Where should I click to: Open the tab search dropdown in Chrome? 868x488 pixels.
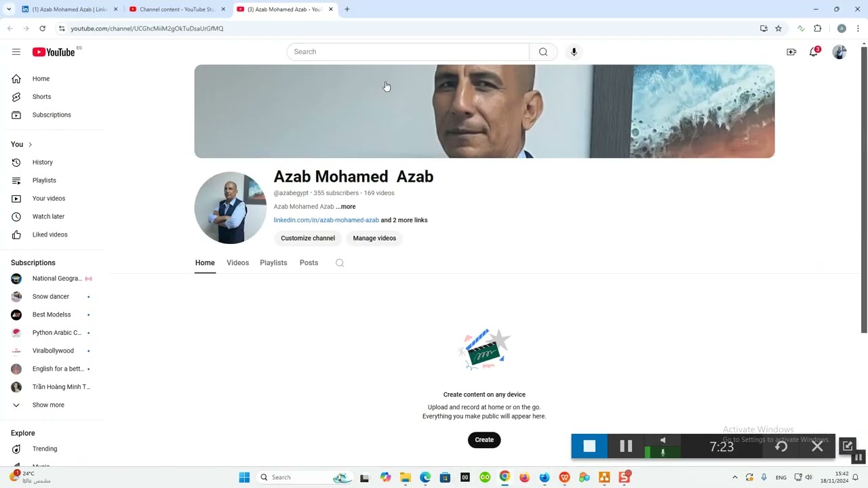(9, 9)
